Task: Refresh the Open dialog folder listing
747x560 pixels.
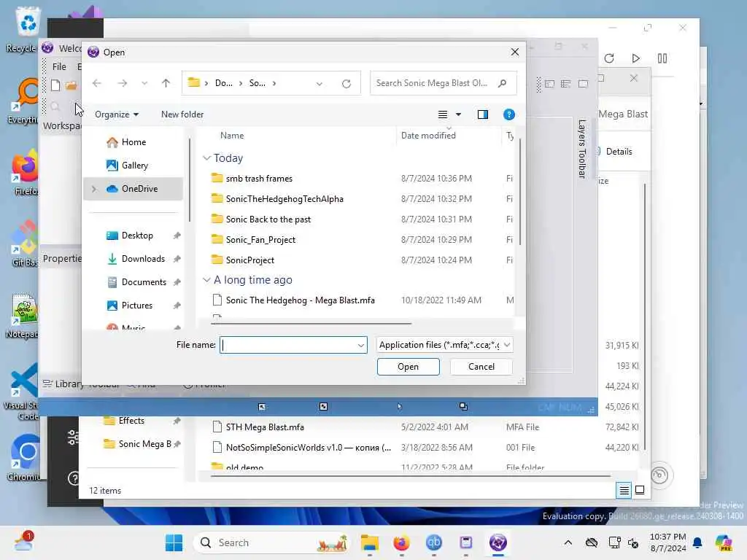Action: 347,84
